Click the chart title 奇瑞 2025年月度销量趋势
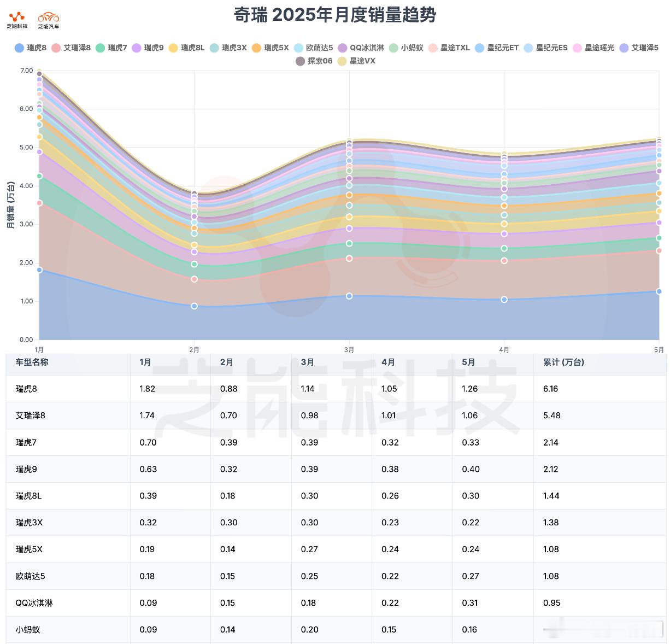670x644 pixels. point(335,15)
